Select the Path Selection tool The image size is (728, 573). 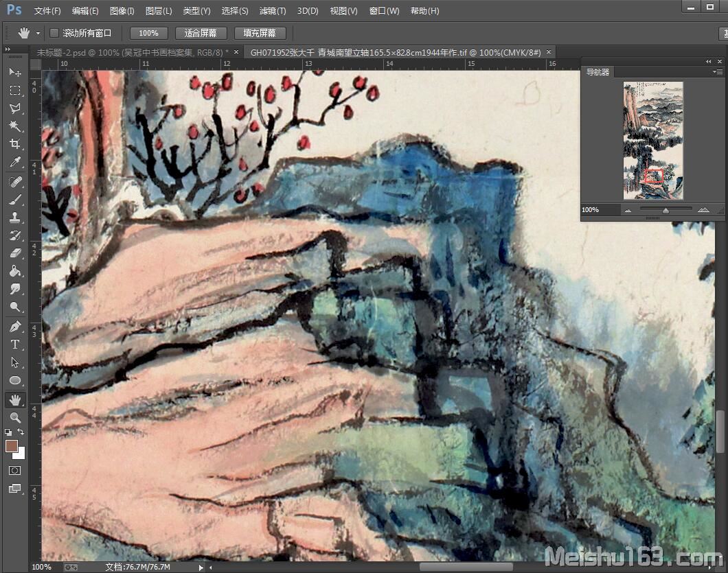point(15,362)
